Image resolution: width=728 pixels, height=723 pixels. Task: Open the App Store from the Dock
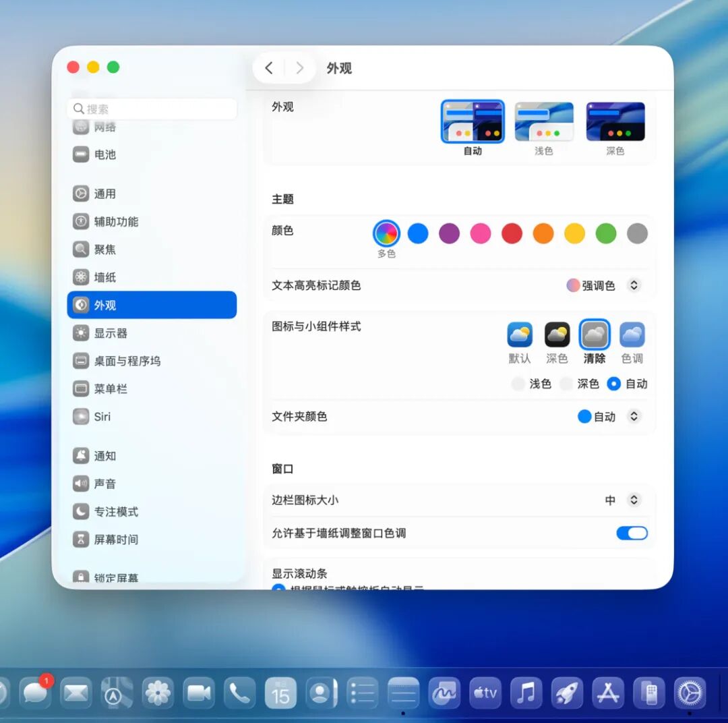(608, 693)
